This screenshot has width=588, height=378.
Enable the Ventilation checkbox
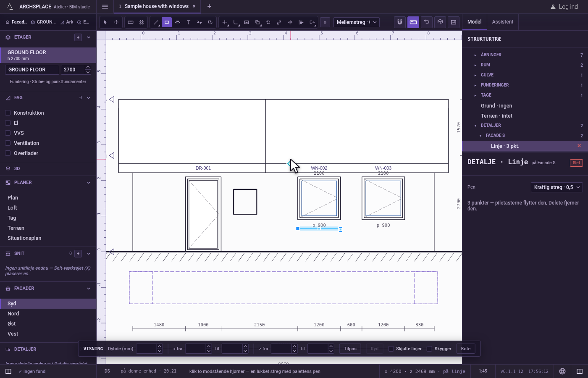(8, 143)
